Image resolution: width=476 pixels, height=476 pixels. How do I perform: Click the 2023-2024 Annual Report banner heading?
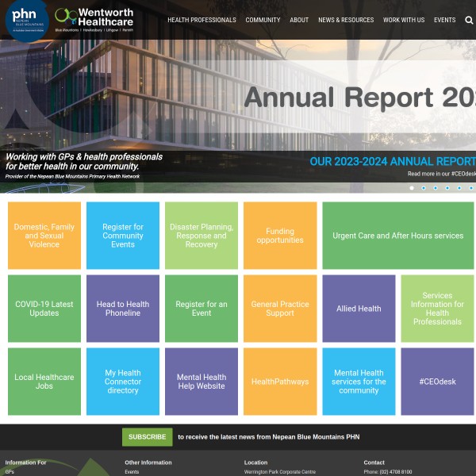click(392, 161)
